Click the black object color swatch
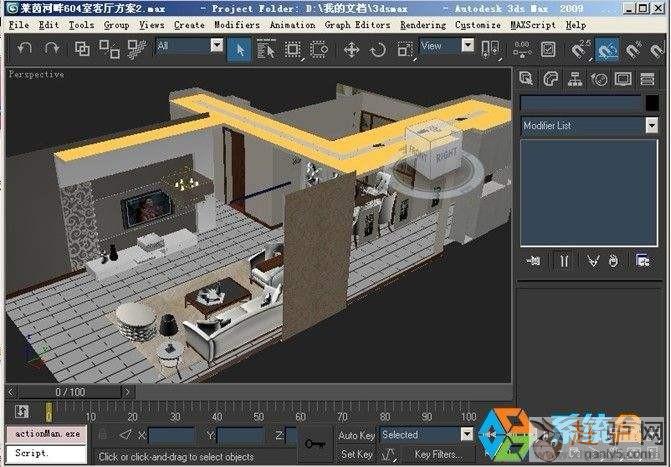Image resolution: width=671 pixels, height=467 pixels. point(650,103)
